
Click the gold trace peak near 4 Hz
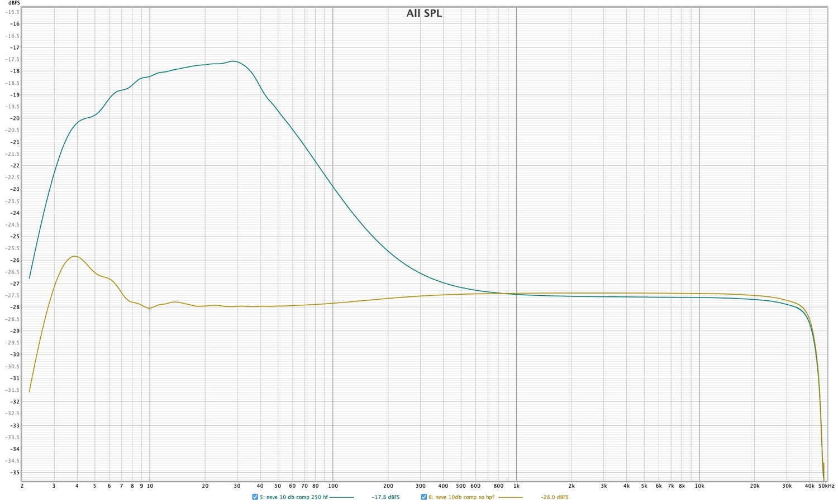click(74, 256)
